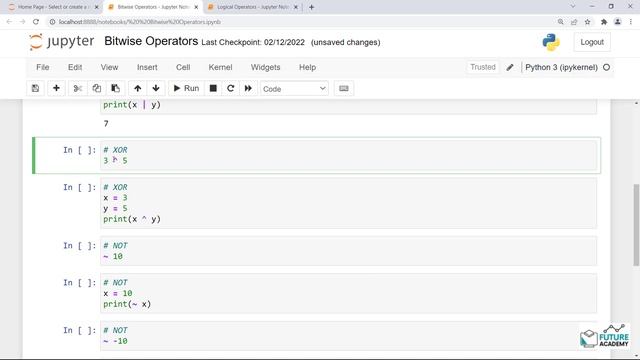Close the Bitwise Operators browser tab
Viewport: 640px width, 360px height.
pyautogui.click(x=196, y=7)
